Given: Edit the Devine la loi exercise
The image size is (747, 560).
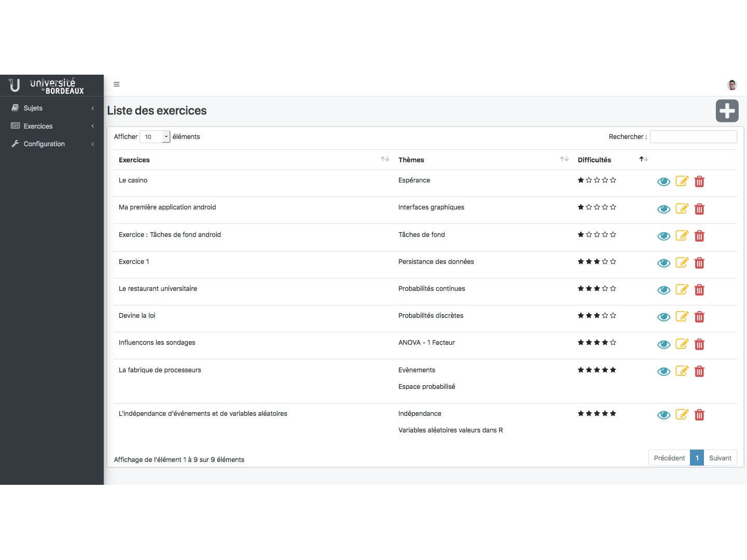Looking at the screenshot, I should point(682,317).
